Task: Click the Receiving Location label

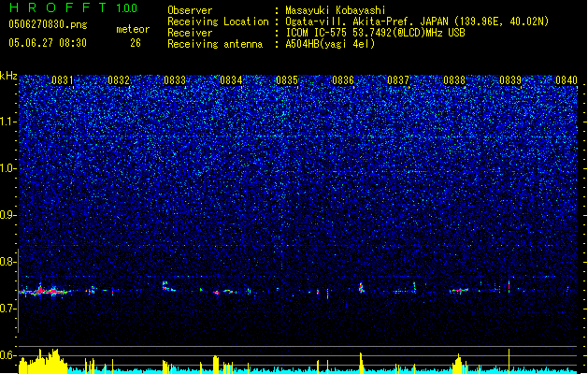Action: click(218, 22)
